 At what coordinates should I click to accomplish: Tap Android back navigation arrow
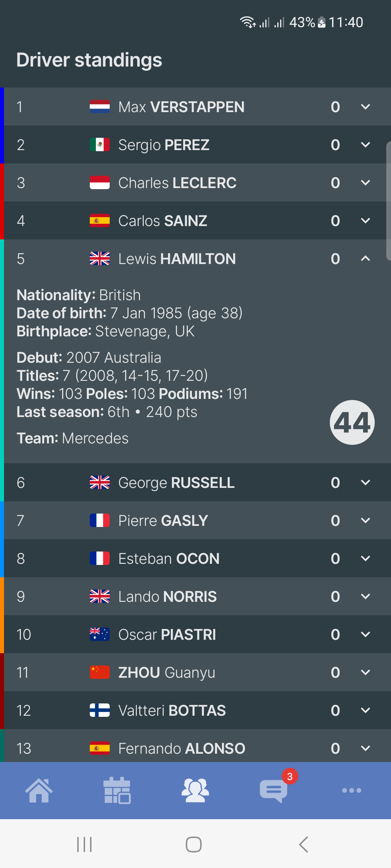pos(303,844)
